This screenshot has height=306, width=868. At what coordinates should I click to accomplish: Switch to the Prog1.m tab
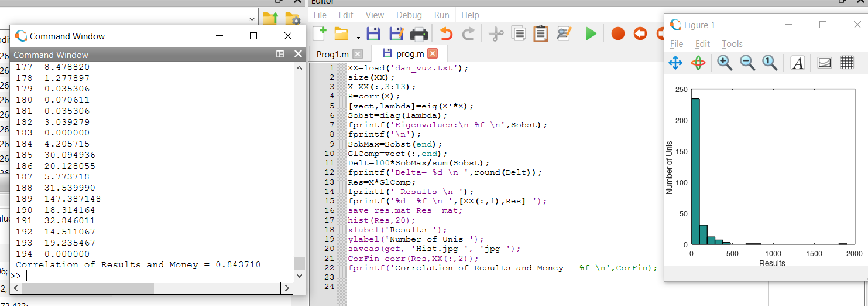pyautogui.click(x=332, y=54)
